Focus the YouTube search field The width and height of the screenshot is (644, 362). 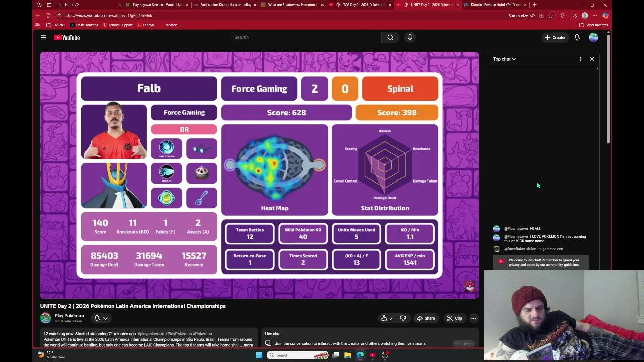(305, 37)
